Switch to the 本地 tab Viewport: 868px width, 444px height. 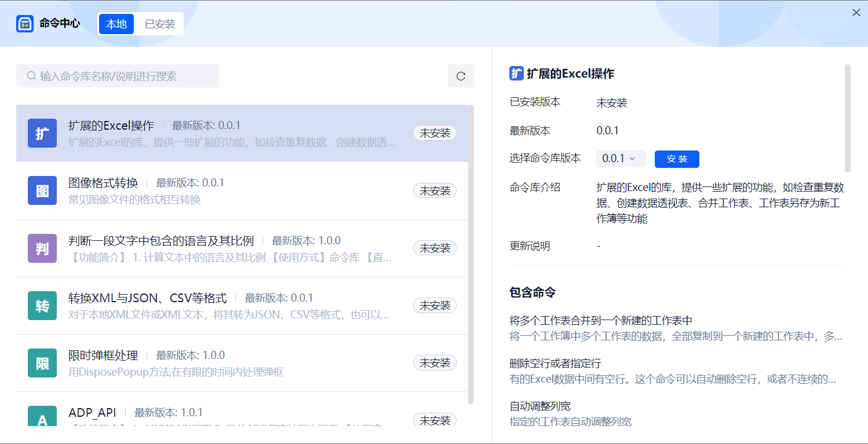pos(116,24)
